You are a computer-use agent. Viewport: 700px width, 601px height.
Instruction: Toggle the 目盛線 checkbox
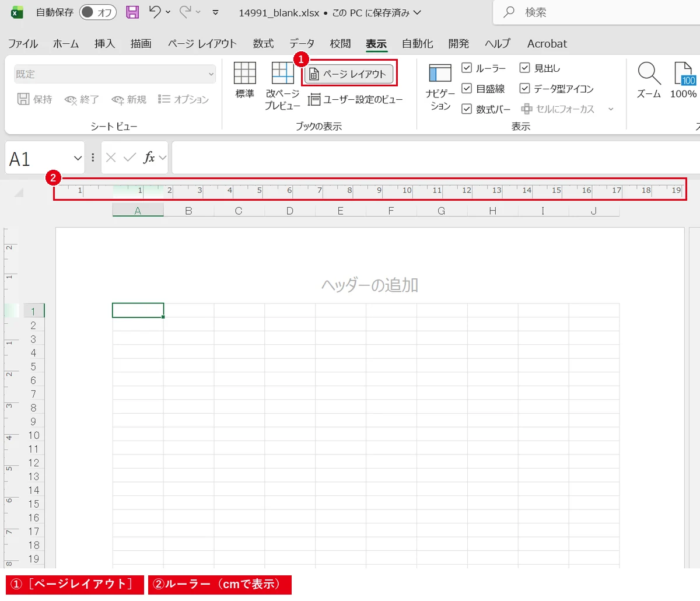tap(467, 89)
